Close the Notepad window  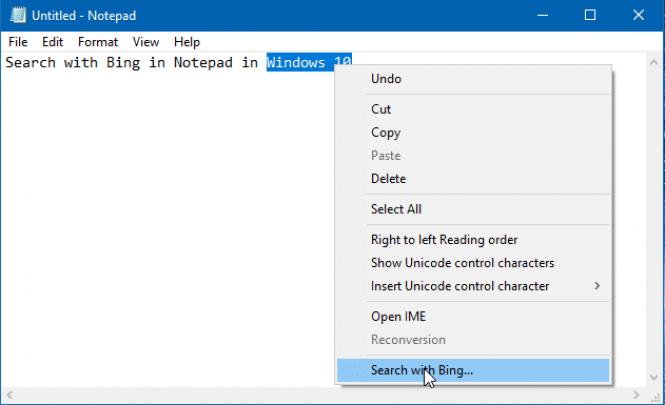638,15
